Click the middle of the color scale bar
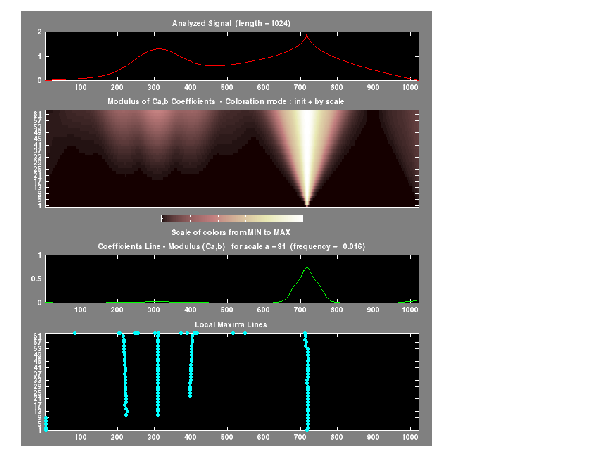This screenshot has width=600, height=451. [233, 217]
